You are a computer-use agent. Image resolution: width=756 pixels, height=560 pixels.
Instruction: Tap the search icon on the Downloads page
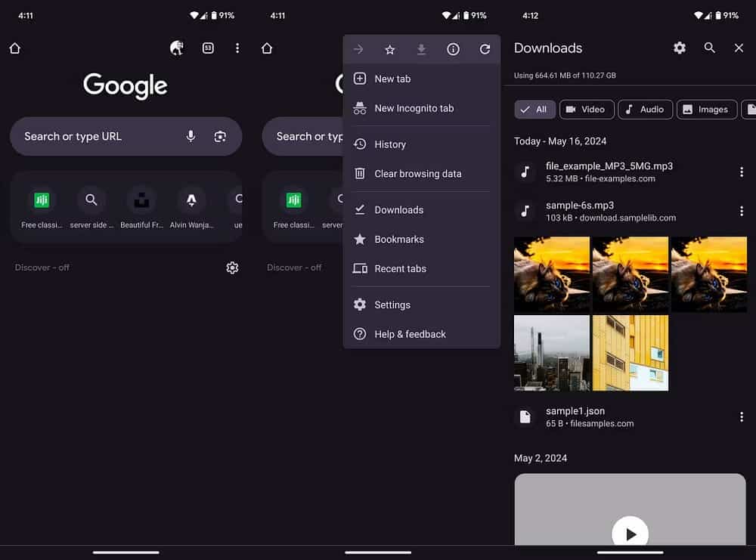(x=709, y=48)
